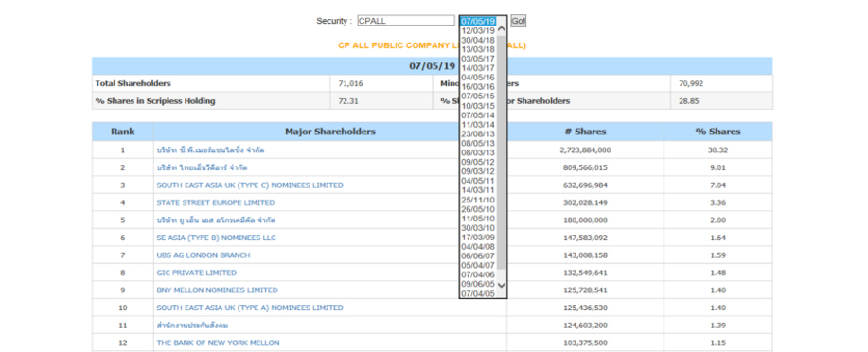Choose the 08/05/13 option

[x=478, y=143]
